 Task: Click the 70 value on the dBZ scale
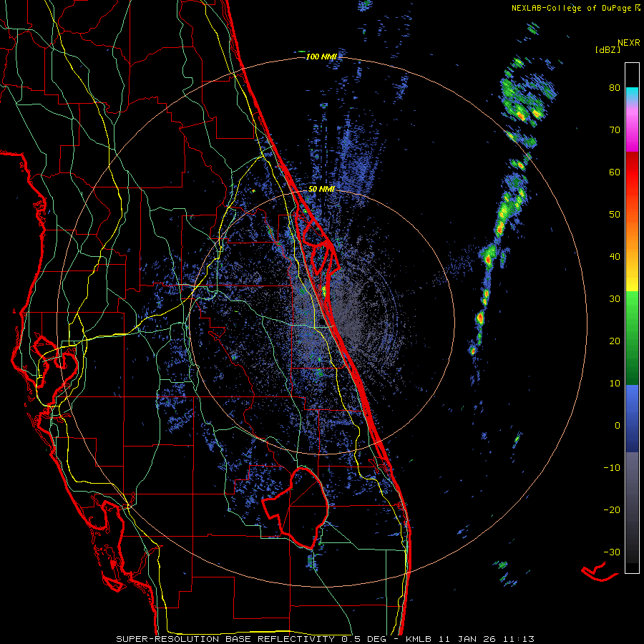(x=615, y=130)
